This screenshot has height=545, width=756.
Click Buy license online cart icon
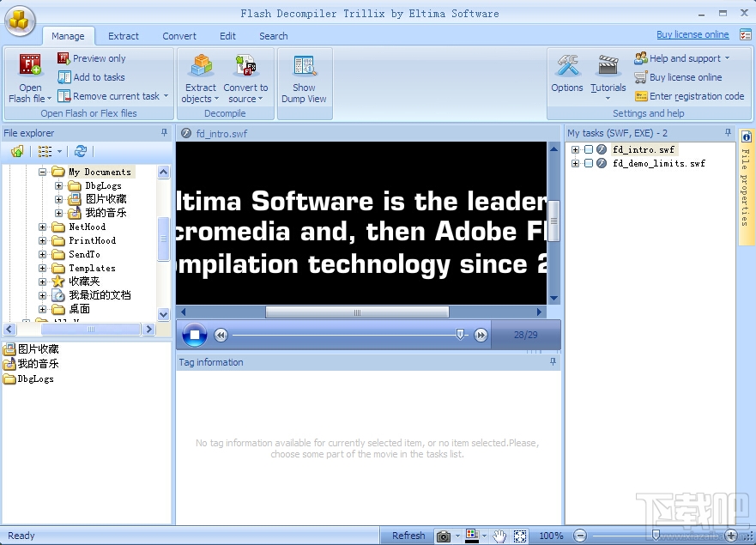[640, 77]
